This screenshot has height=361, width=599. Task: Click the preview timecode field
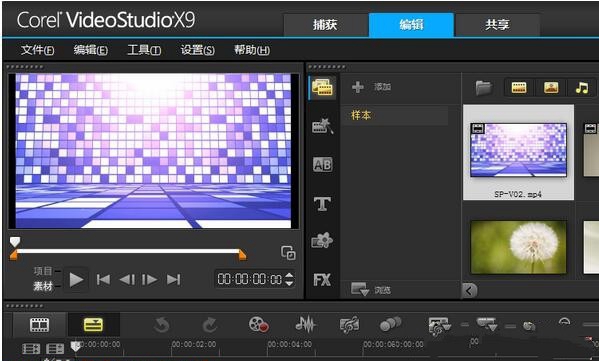250,279
